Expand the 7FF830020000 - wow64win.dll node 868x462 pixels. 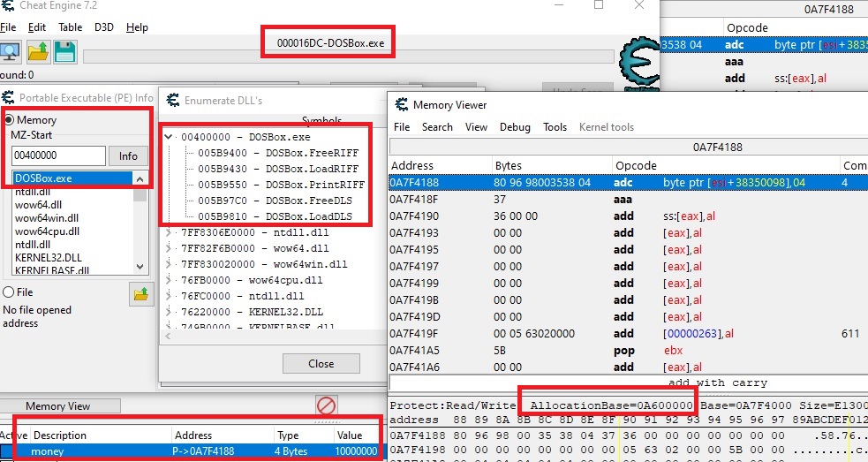(170, 264)
